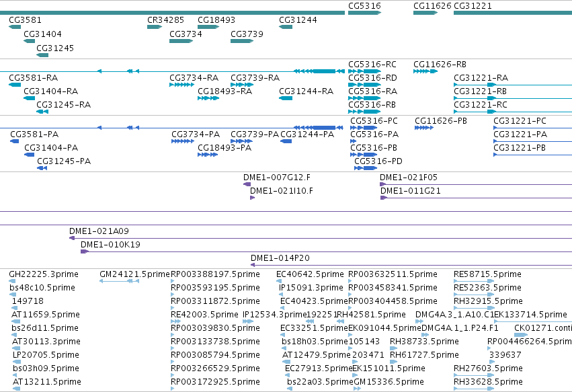The height and width of the screenshot is (392, 572).
Task: Select the CG31221-PC protein
Action: (x=532, y=128)
